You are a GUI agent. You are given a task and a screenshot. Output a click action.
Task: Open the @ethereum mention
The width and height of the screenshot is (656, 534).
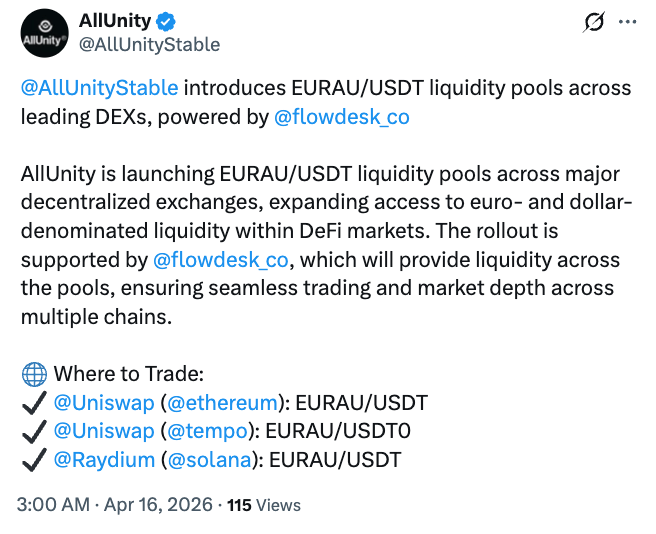(220, 403)
